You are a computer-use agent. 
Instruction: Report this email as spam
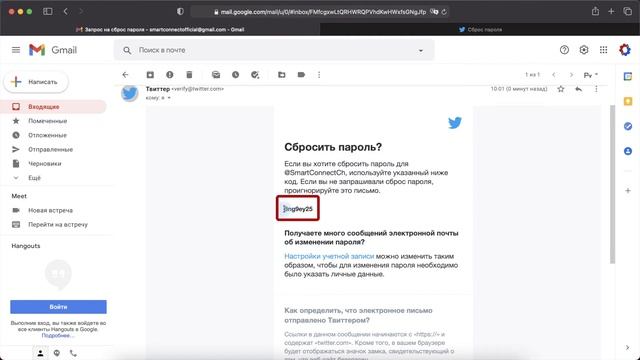[170, 75]
